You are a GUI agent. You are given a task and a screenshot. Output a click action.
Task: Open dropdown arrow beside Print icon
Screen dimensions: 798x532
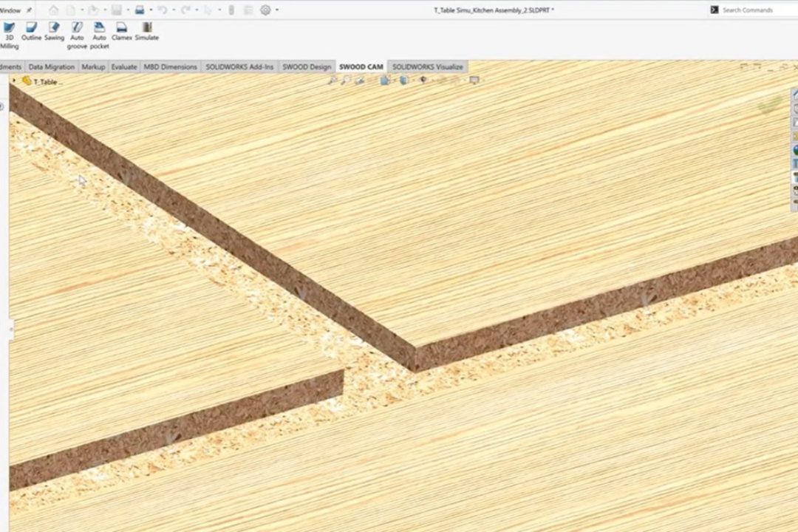coord(151,10)
